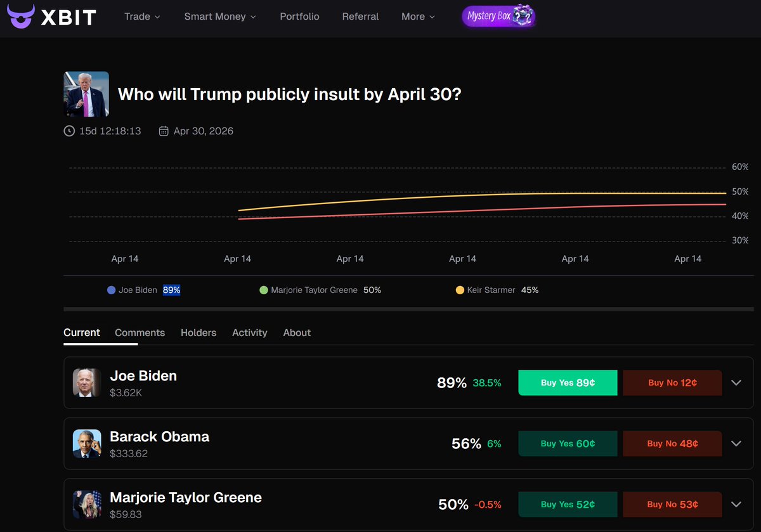Toggle Joe Biden series in chart legend
This screenshot has height=532, width=761.
[x=144, y=290]
